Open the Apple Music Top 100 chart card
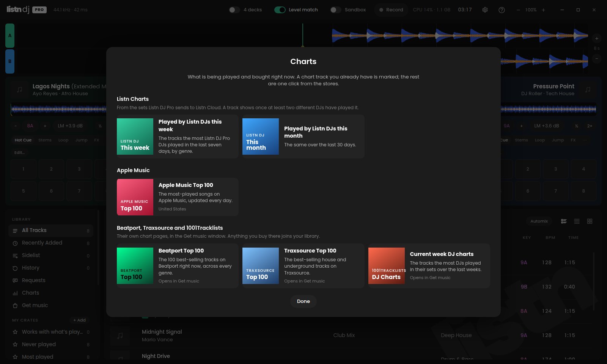Image resolution: width=607 pixels, height=364 pixels. coord(178,197)
